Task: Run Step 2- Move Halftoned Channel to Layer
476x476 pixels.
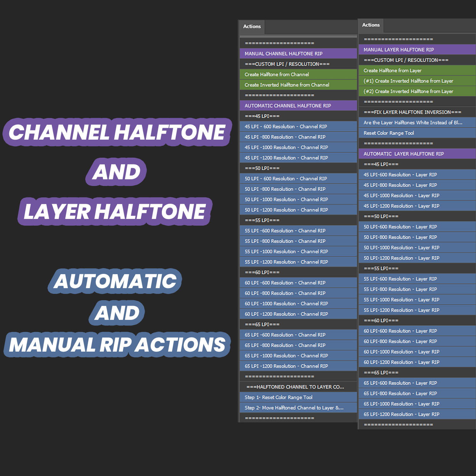Action: [299, 408]
